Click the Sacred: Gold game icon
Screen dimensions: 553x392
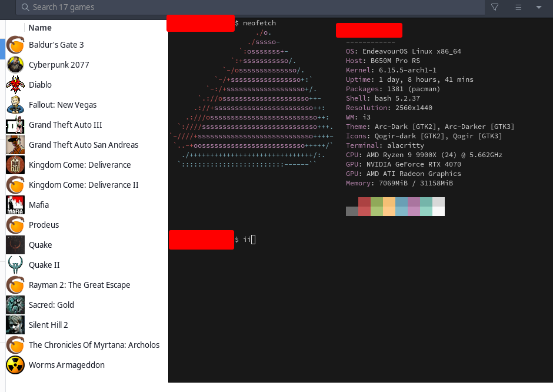15,305
